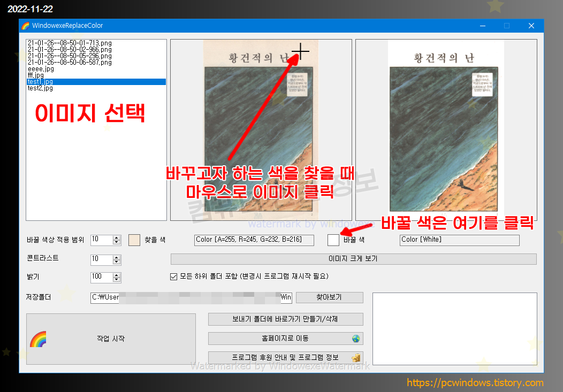The width and height of the screenshot is (563, 392).
Task: Click the empty log text box
Action: [455, 329]
